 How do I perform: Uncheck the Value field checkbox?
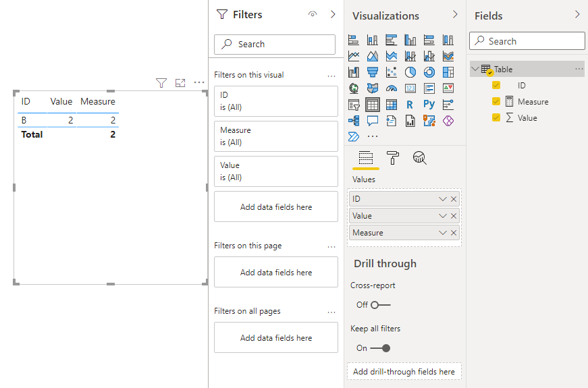pos(496,117)
